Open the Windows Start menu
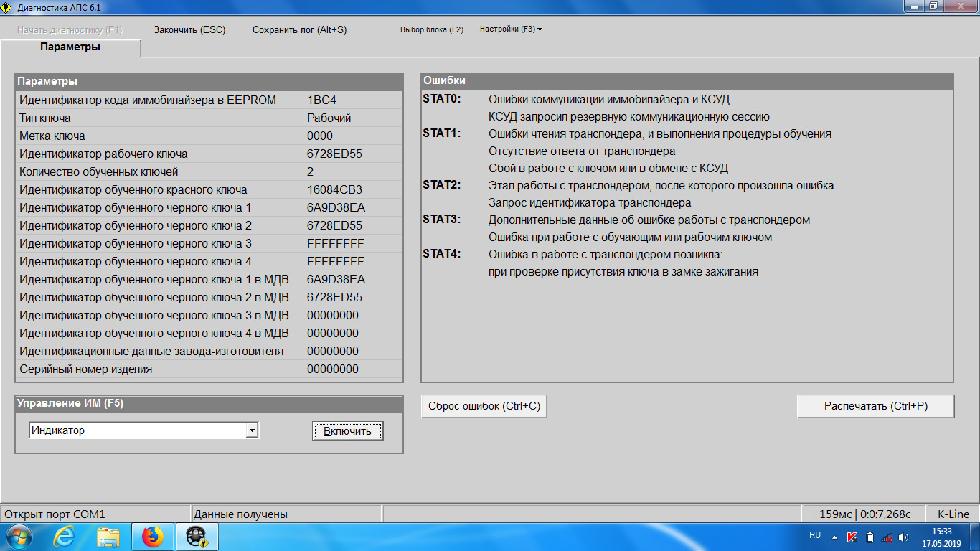 [18, 536]
